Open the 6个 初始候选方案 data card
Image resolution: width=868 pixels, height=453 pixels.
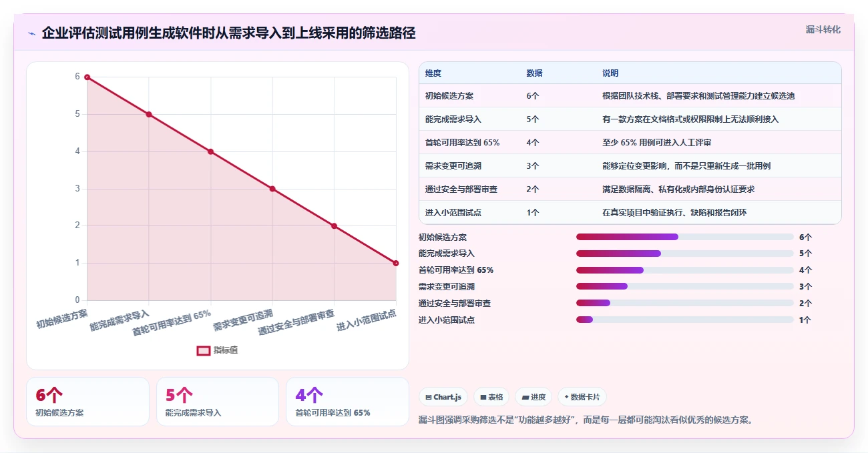[87, 402]
